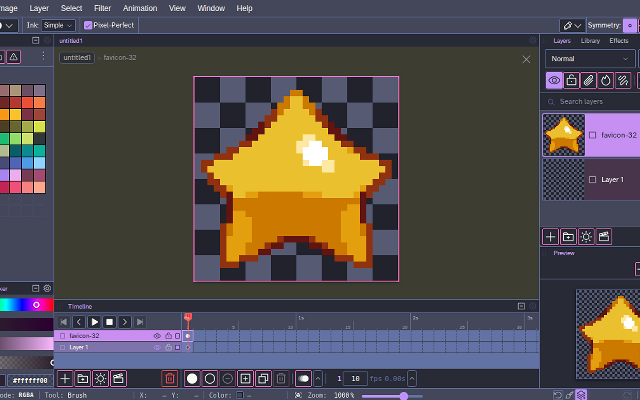Click the hollow circle blank keyframe icon

click(x=210, y=379)
